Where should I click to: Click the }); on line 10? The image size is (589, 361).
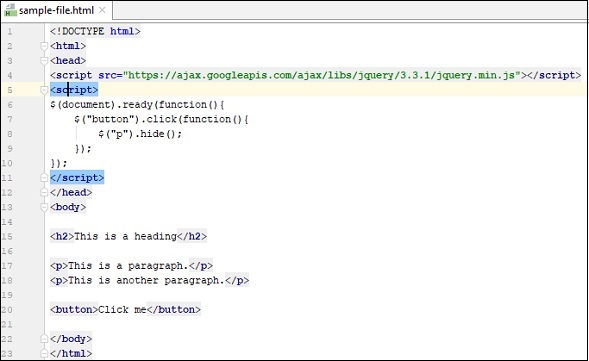pos(59,163)
